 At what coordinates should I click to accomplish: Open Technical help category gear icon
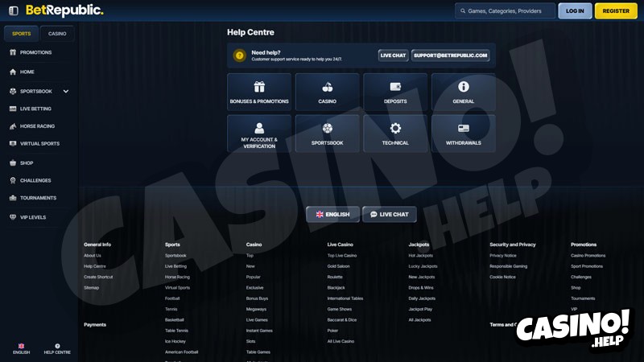[395, 134]
